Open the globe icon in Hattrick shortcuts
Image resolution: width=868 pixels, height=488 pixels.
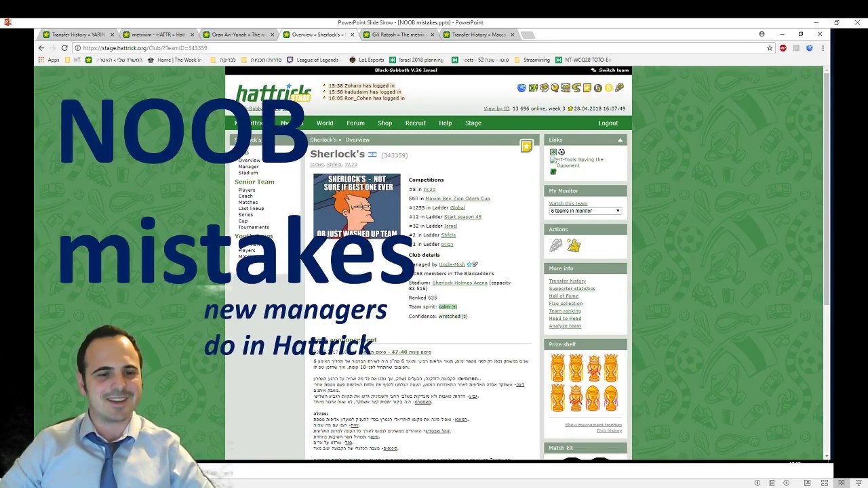tap(521, 87)
